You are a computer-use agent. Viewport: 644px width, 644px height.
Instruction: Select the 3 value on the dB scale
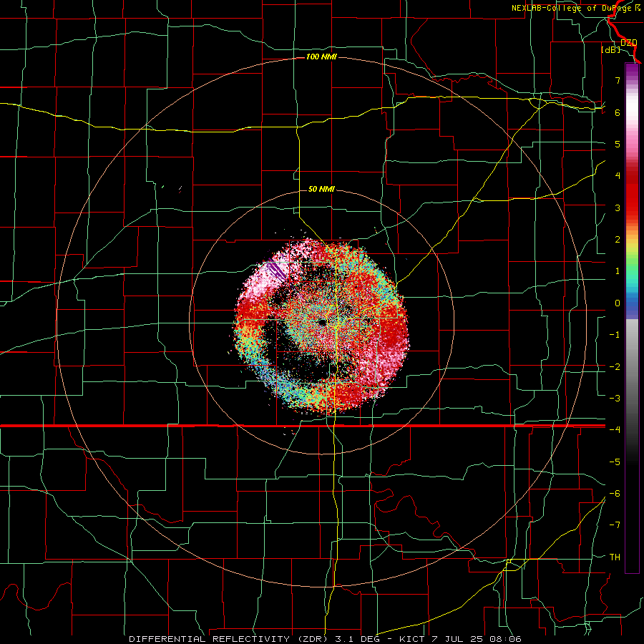pyautogui.click(x=618, y=208)
